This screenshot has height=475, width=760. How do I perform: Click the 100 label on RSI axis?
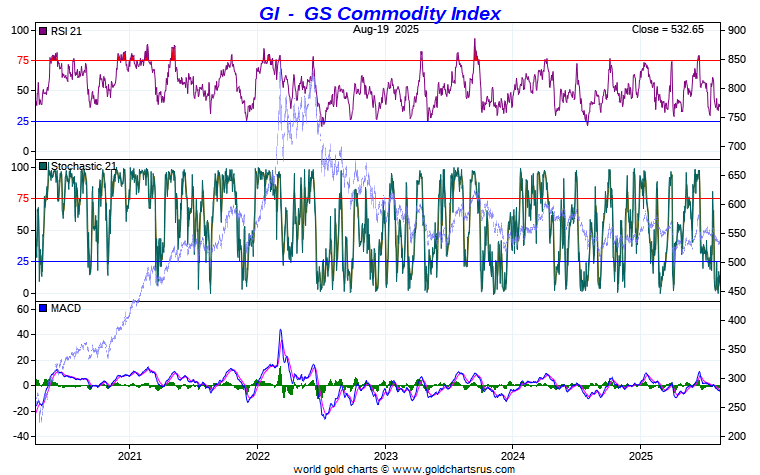(x=20, y=30)
